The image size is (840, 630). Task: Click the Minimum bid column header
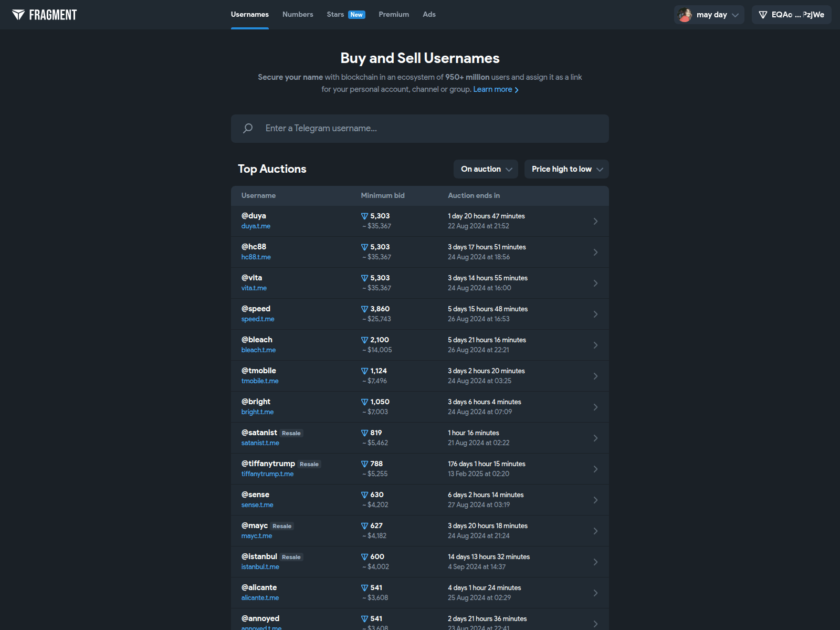coord(383,195)
